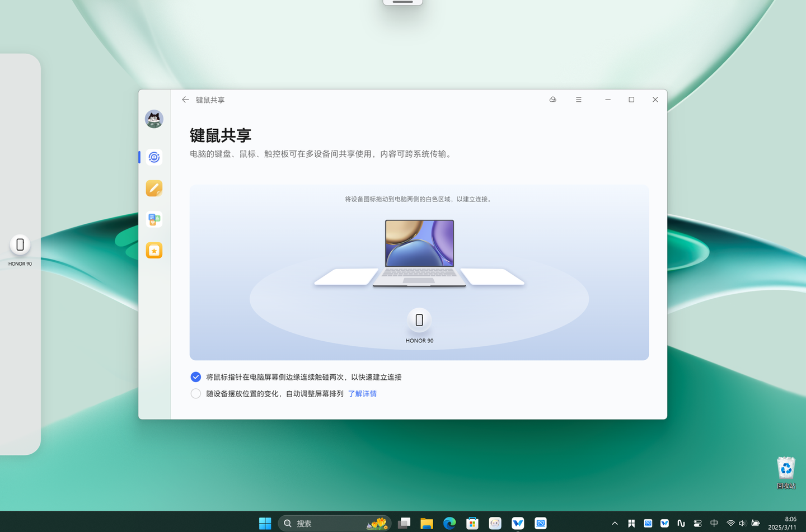Select the blue device connection sidebar icon

click(x=154, y=157)
